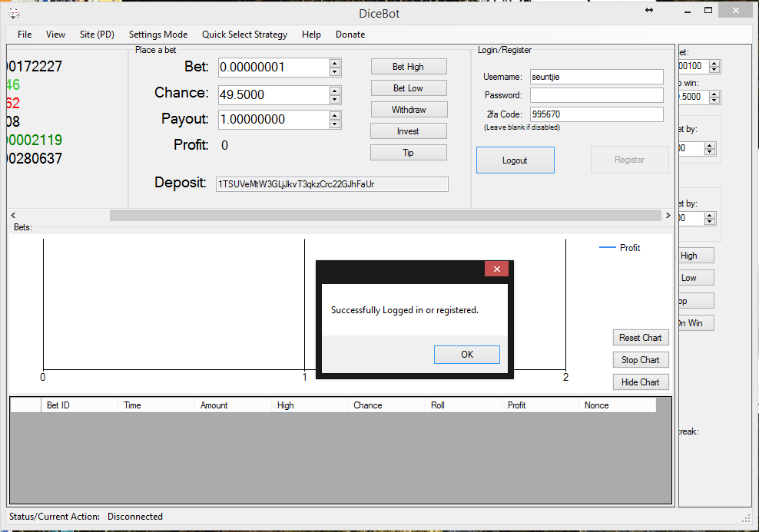
Task: Click the partially visible On Win button
Action: (x=696, y=323)
